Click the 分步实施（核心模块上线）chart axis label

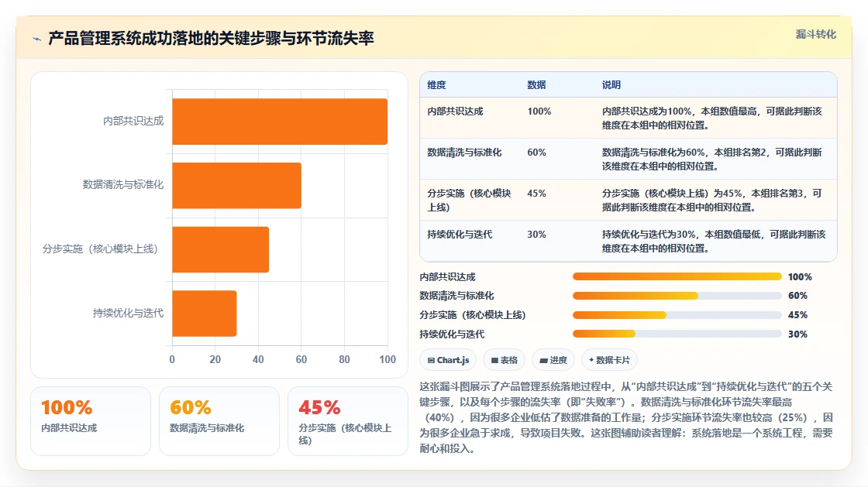(x=103, y=249)
